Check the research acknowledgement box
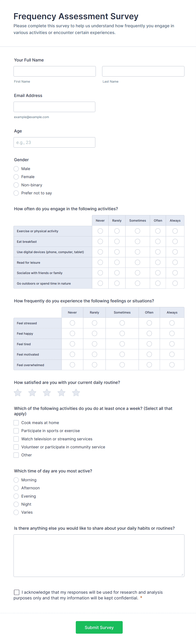This screenshot has width=196, height=644. [17, 592]
